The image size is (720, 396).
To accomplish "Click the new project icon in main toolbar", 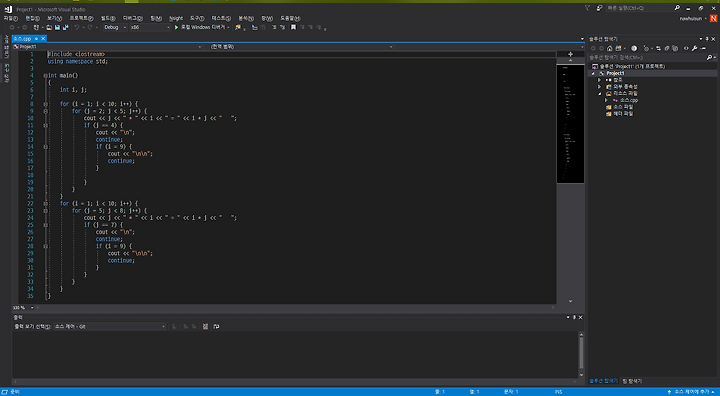I will (36, 28).
